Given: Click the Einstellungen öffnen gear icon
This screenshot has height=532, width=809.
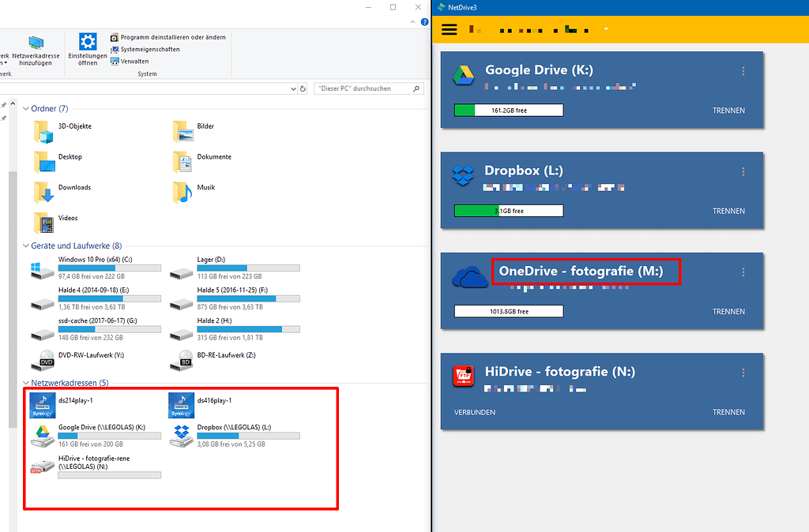Looking at the screenshot, I should (88, 42).
